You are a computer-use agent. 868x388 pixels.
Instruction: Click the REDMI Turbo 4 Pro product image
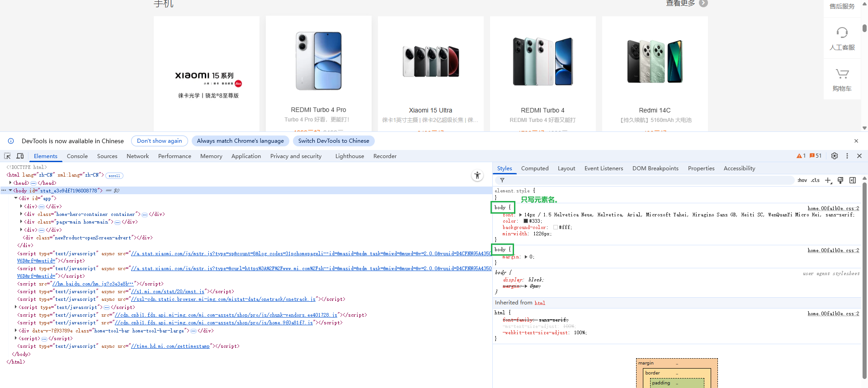319,61
